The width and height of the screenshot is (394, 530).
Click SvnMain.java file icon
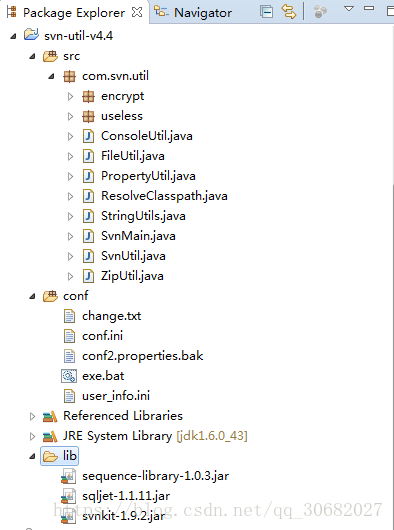89,236
